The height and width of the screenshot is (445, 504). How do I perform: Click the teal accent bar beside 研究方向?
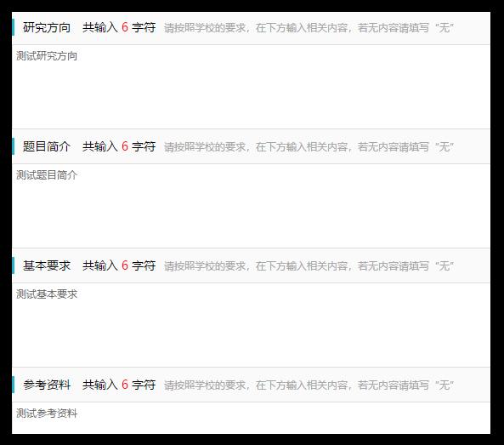pyautogui.click(x=14, y=27)
